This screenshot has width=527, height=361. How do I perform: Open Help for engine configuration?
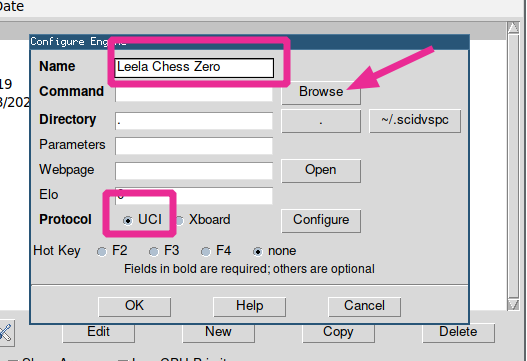[x=249, y=306]
